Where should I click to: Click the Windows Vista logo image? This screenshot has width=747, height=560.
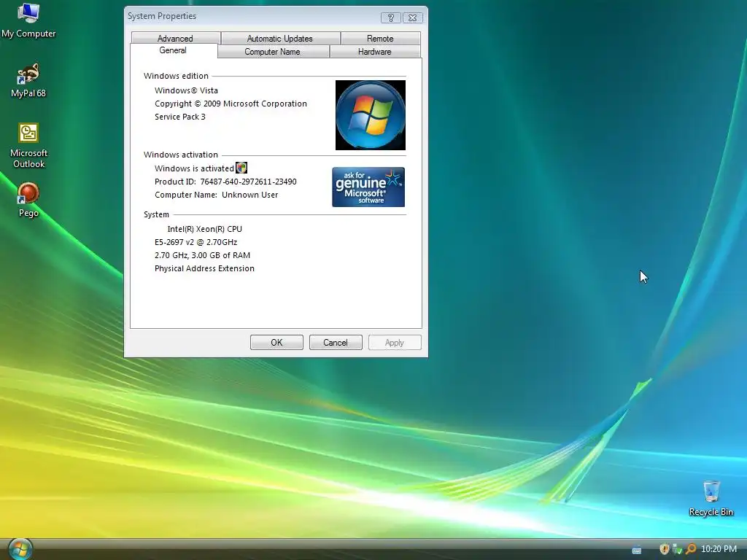[370, 114]
